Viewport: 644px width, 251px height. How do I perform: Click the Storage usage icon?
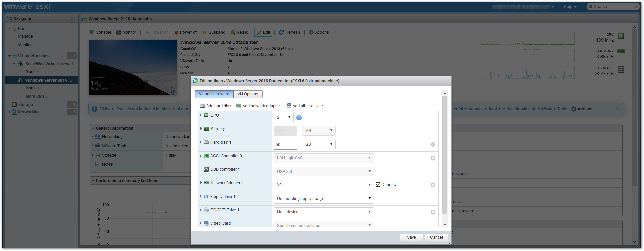[x=621, y=70]
